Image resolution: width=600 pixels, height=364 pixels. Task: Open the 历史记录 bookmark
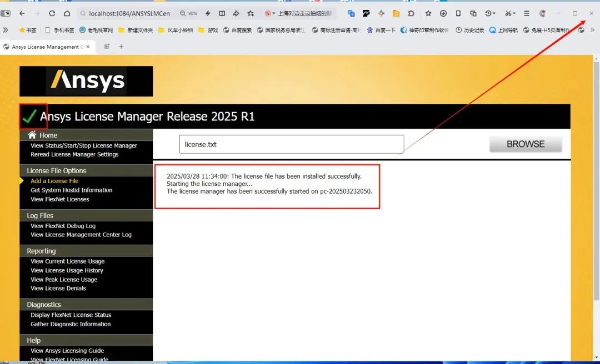tap(470, 30)
